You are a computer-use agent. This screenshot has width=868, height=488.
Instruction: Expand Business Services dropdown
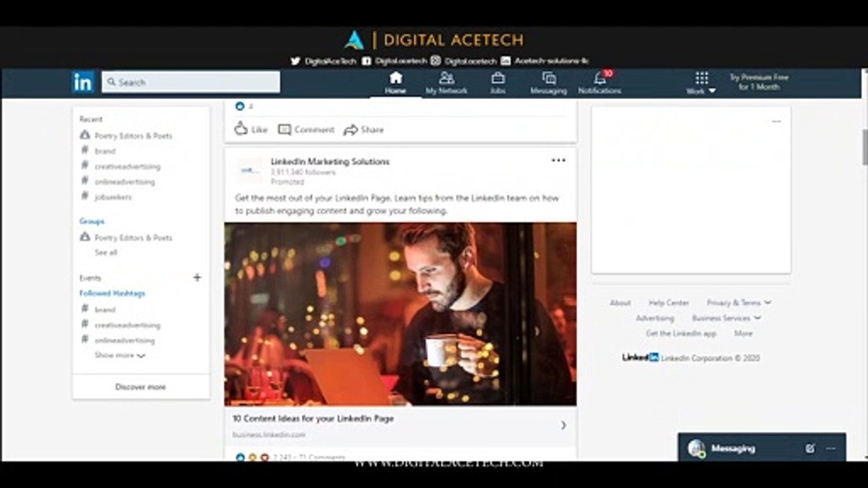726,318
